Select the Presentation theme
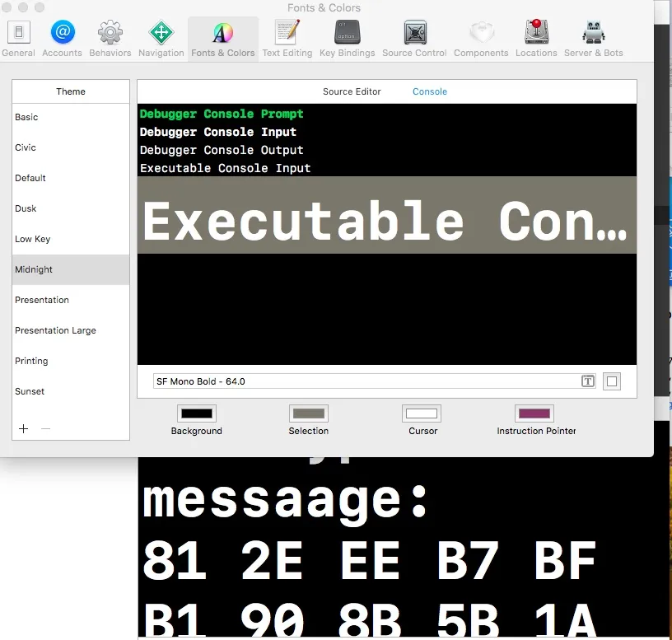672x640 pixels. pos(71,300)
